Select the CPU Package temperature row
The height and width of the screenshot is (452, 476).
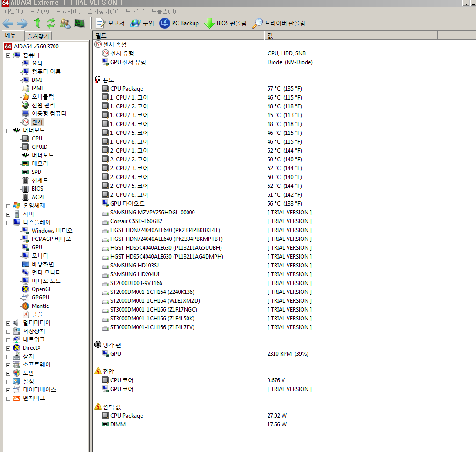tap(202, 88)
